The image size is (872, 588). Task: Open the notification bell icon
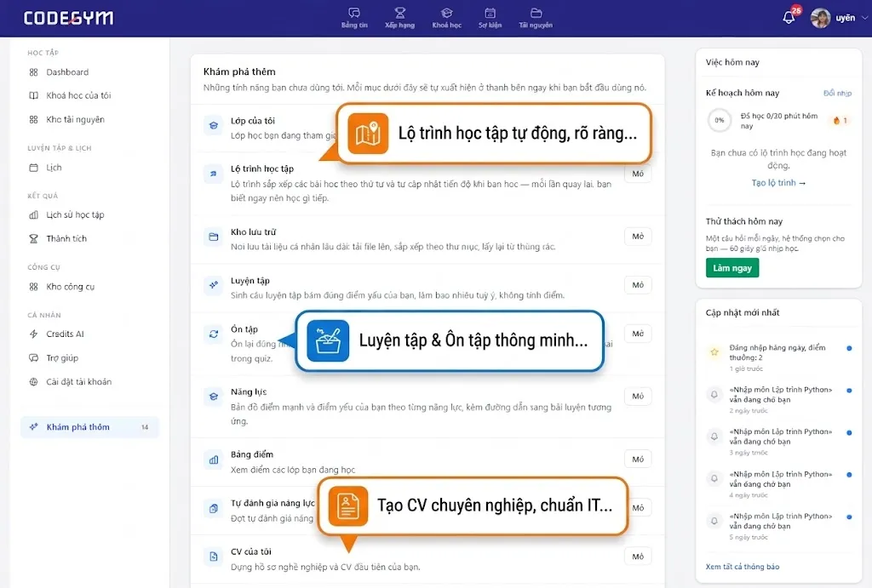tap(789, 18)
